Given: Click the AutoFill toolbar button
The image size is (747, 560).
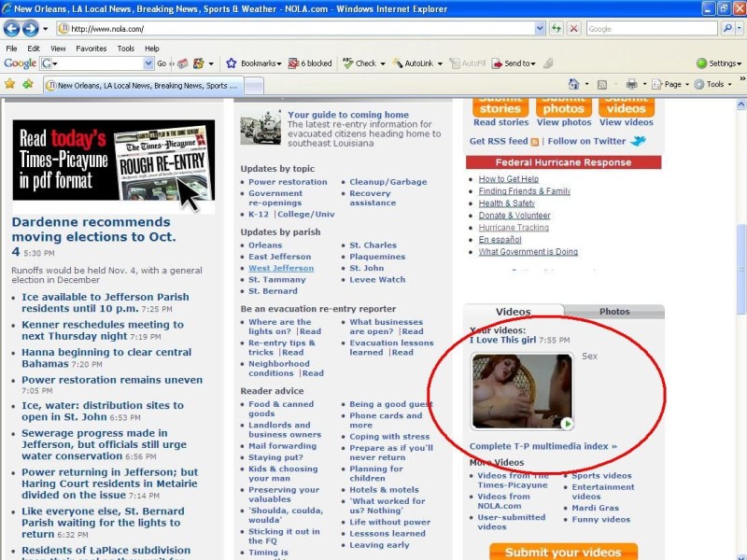Looking at the screenshot, I should tap(468, 63).
